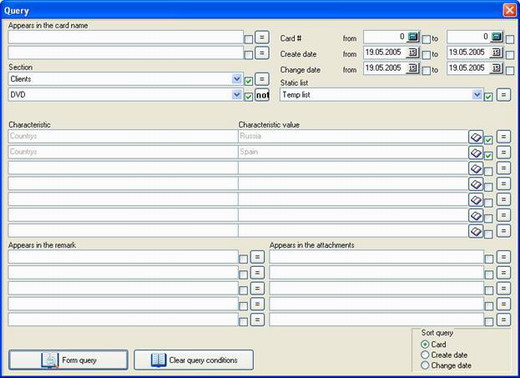Uncheck the DVD section checkbox
Screen dimensions: 520x378
tap(248, 97)
